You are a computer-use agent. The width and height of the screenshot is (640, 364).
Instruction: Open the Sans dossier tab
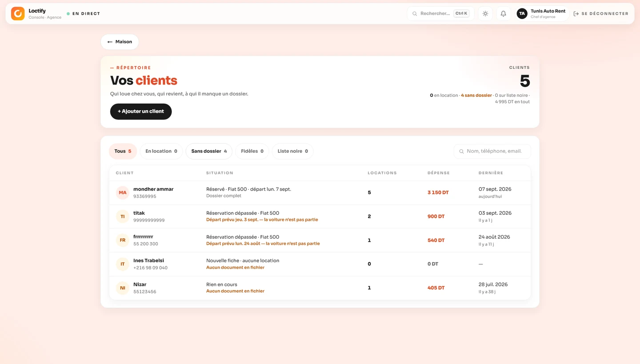(209, 151)
